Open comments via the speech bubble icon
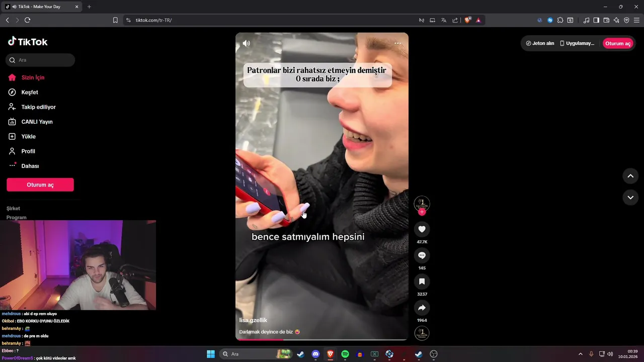The height and width of the screenshot is (362, 644). pyautogui.click(x=422, y=255)
